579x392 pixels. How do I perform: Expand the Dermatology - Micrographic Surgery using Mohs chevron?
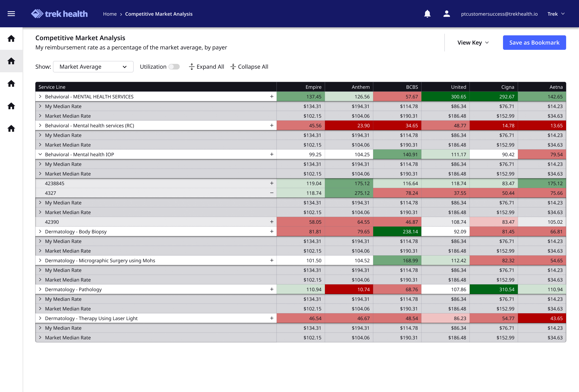click(40, 260)
